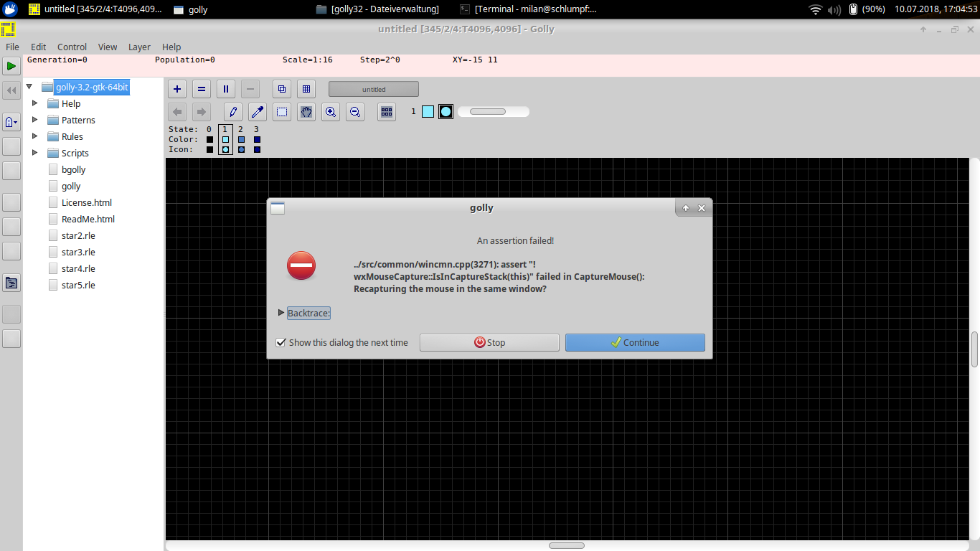Click the Stop button in dialog
The image size is (980, 551).
point(489,342)
